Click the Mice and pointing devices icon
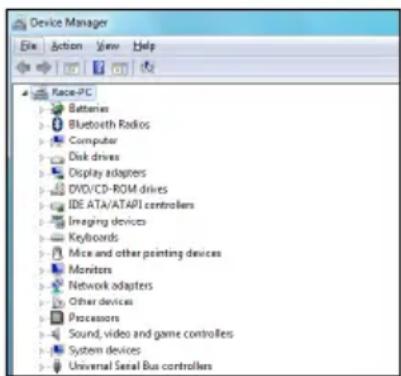The height and width of the screenshot is (376, 401). [x=57, y=253]
